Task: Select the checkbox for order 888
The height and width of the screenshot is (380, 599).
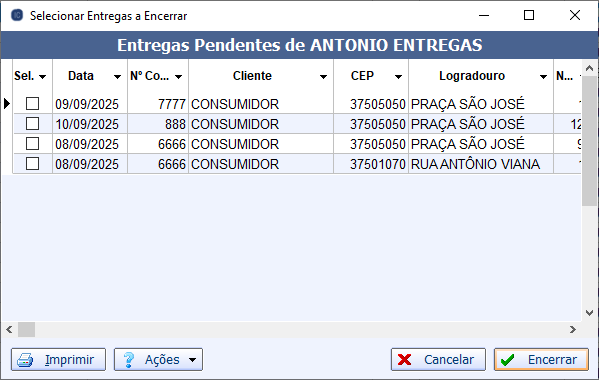Action: click(x=32, y=123)
